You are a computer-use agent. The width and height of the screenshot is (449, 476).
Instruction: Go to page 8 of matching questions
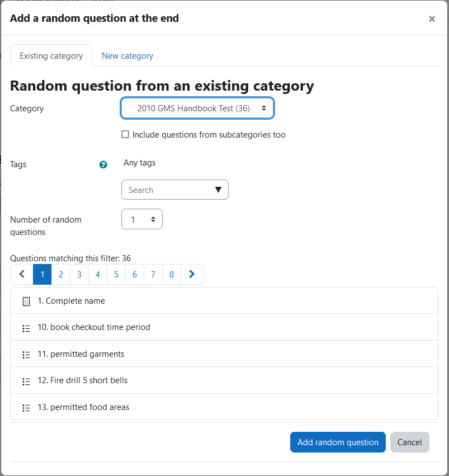coord(172,274)
